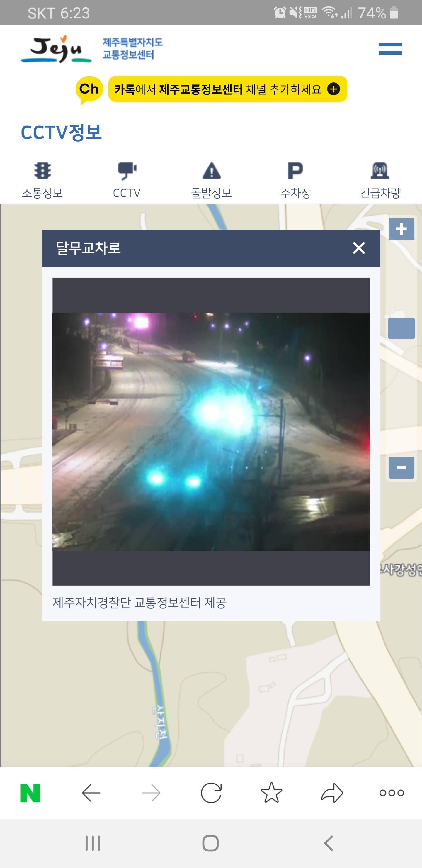422x868 pixels.
Task: Open Naver home with N icon
Action: click(30, 793)
